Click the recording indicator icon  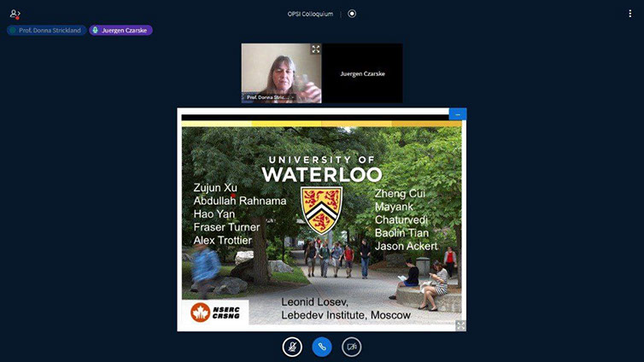coord(352,14)
